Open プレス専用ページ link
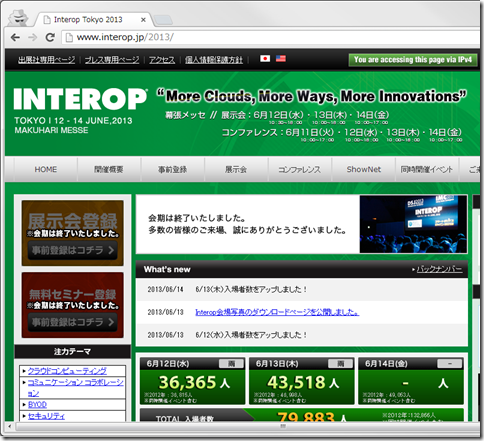 point(112,60)
